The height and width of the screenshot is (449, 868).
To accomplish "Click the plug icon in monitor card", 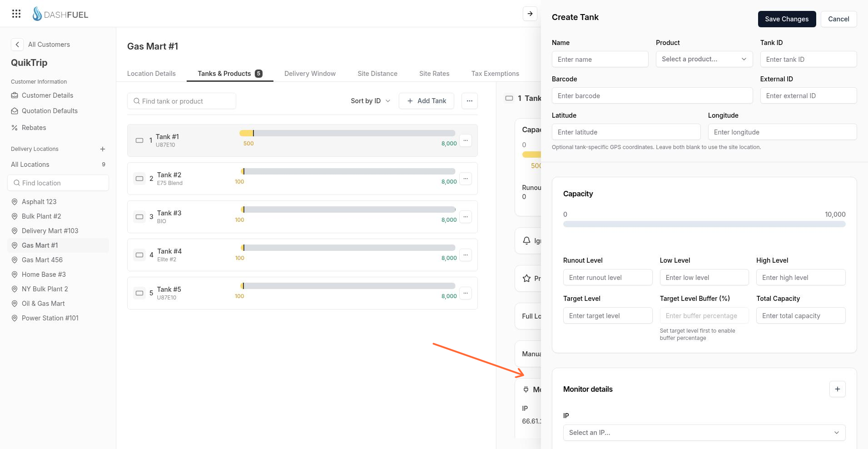I will coord(526,389).
